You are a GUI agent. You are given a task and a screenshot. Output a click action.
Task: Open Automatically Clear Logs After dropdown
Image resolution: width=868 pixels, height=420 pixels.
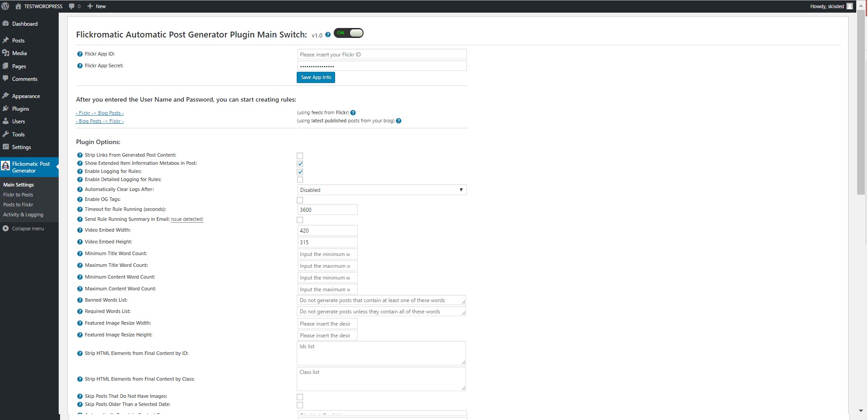382,190
